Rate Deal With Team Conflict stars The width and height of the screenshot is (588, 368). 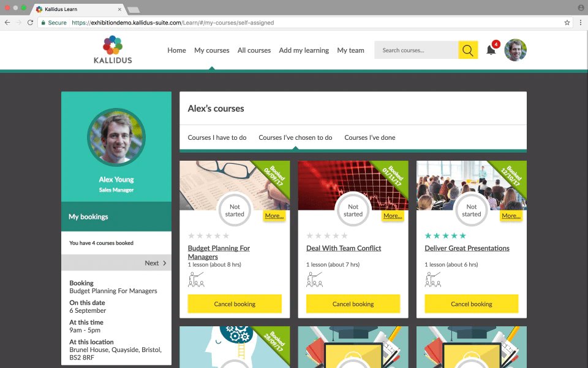pyautogui.click(x=327, y=236)
